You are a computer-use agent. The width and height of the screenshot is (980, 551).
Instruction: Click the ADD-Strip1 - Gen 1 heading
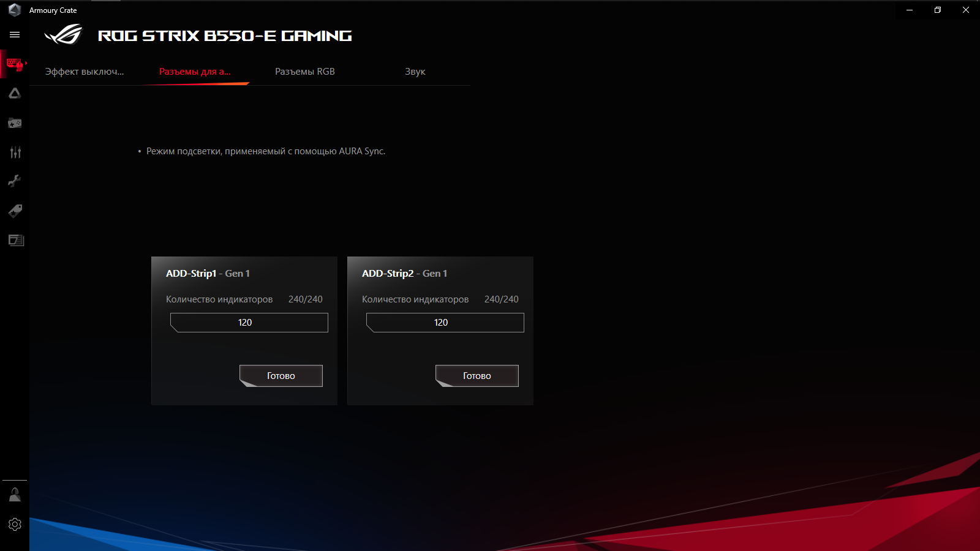pyautogui.click(x=208, y=274)
